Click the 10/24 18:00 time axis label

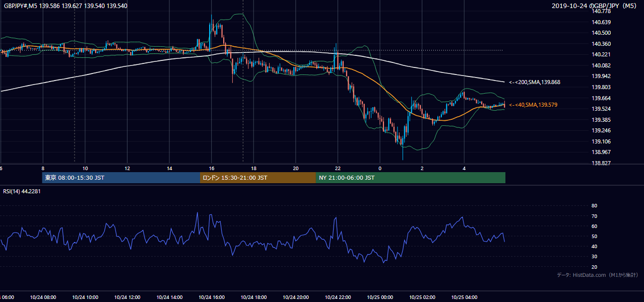(253, 297)
